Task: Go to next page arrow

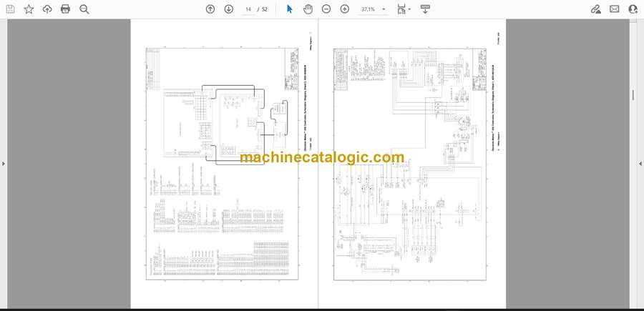Action: coord(229,9)
